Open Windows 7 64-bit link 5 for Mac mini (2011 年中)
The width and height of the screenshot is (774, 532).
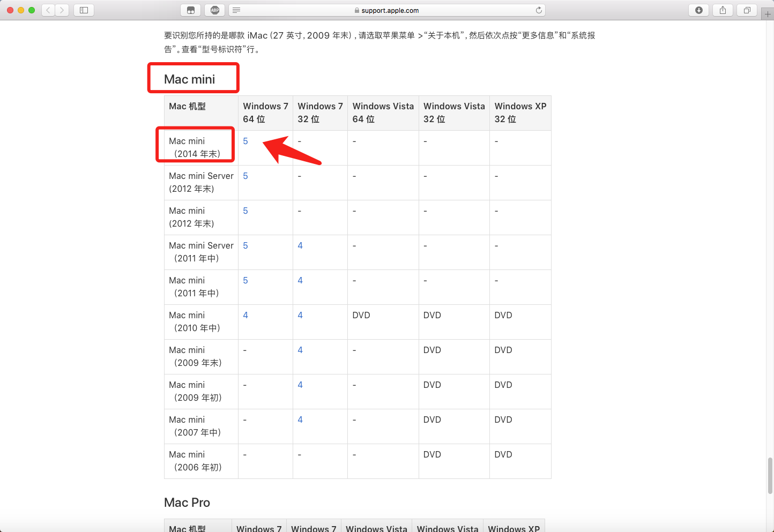245,280
